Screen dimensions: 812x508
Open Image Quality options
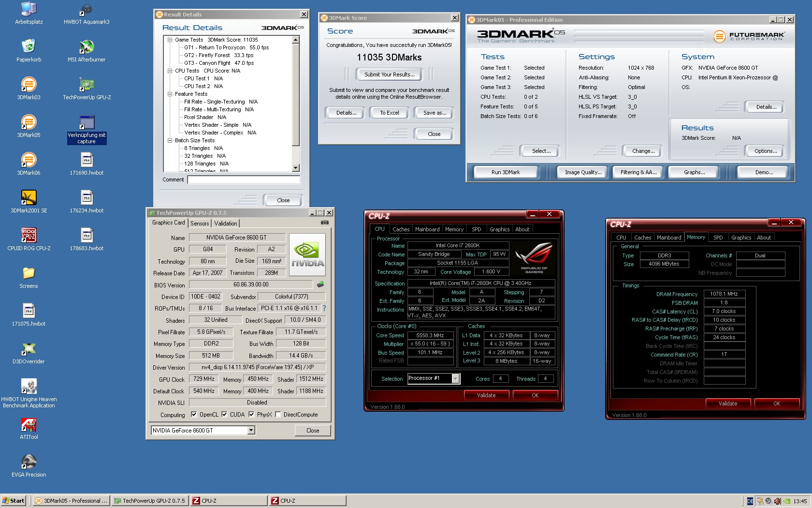click(x=583, y=172)
